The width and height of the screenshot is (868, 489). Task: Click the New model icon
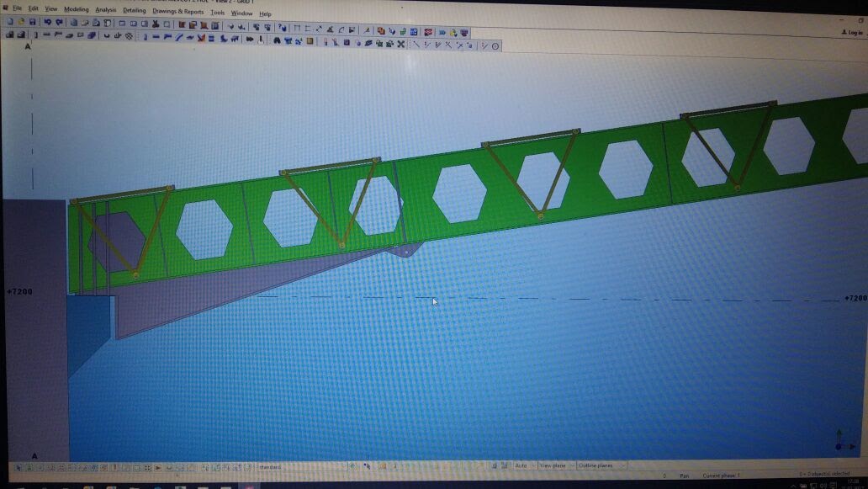(10, 22)
